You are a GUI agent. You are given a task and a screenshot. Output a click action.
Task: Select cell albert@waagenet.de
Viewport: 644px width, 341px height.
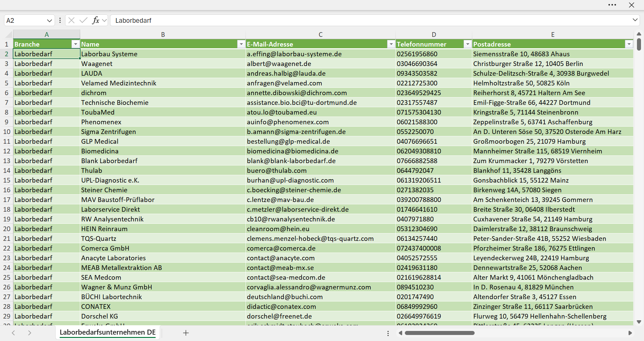tap(321, 64)
